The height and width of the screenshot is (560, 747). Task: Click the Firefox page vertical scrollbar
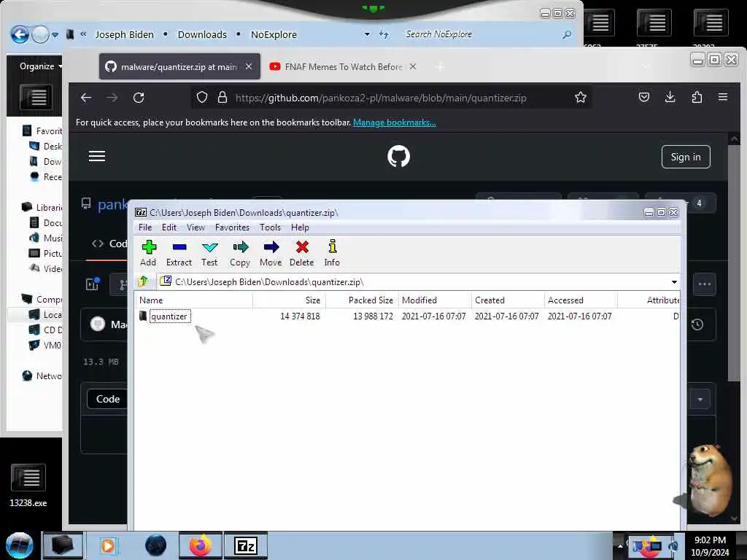tap(734, 262)
